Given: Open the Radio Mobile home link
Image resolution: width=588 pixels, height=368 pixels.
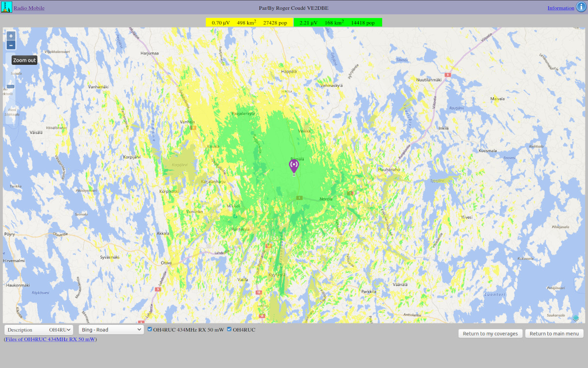Looking at the screenshot, I should (x=29, y=8).
